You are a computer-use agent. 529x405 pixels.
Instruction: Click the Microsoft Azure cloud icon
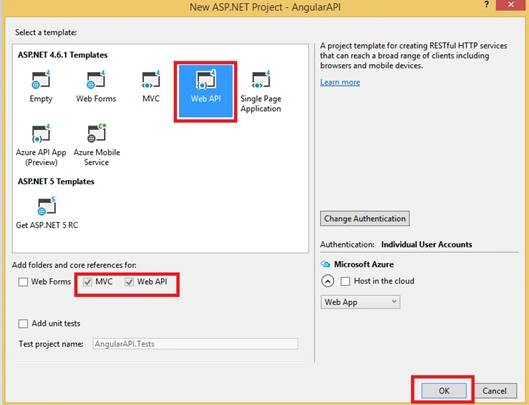(x=325, y=264)
